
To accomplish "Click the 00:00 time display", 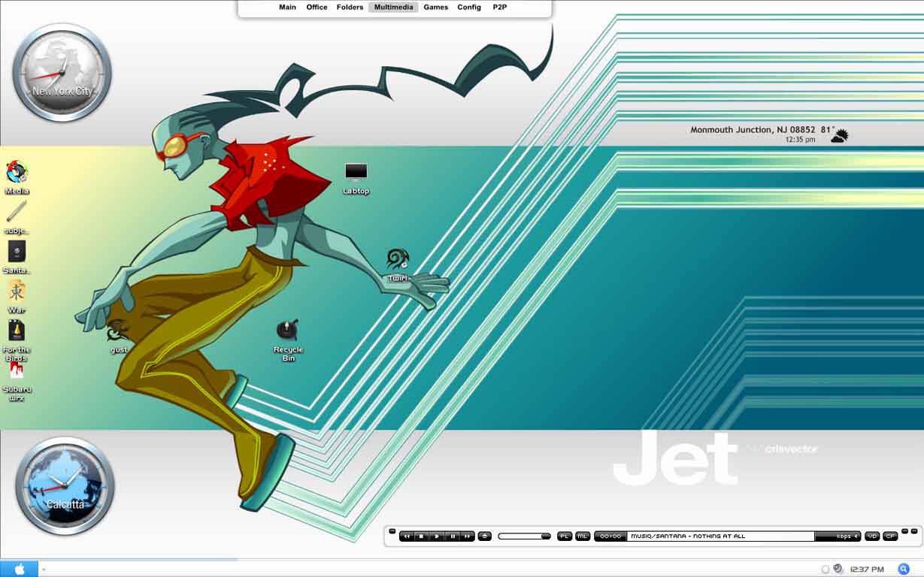I will 610,536.
